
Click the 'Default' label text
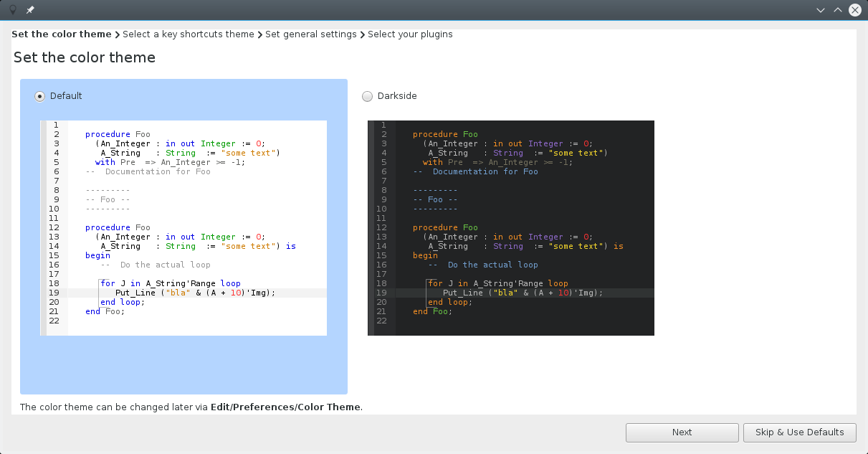(66, 96)
